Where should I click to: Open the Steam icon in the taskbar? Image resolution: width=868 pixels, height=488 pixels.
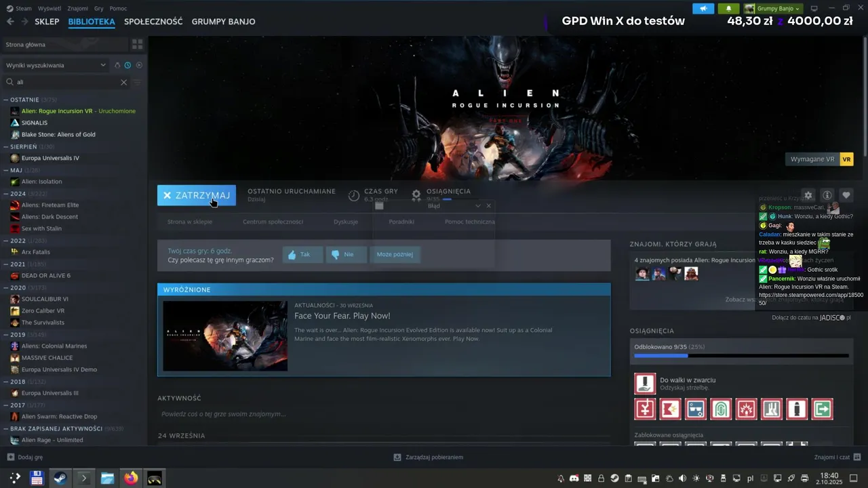pyautogui.click(x=60, y=478)
